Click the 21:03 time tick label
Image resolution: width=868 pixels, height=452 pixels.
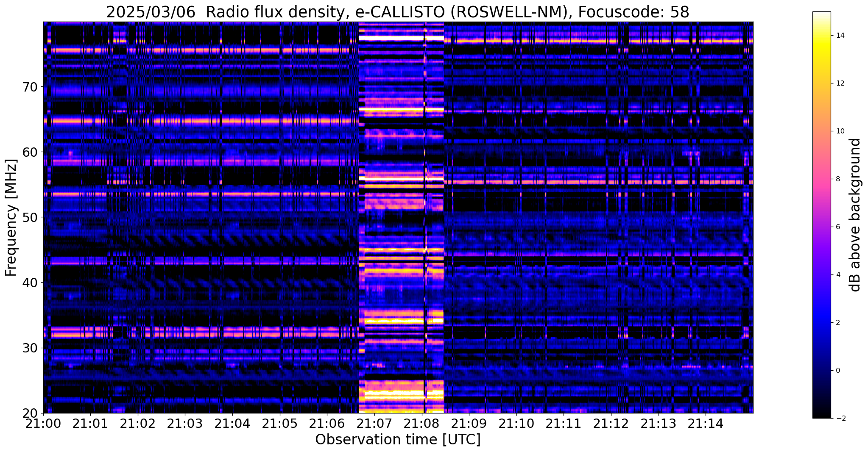pos(185,423)
